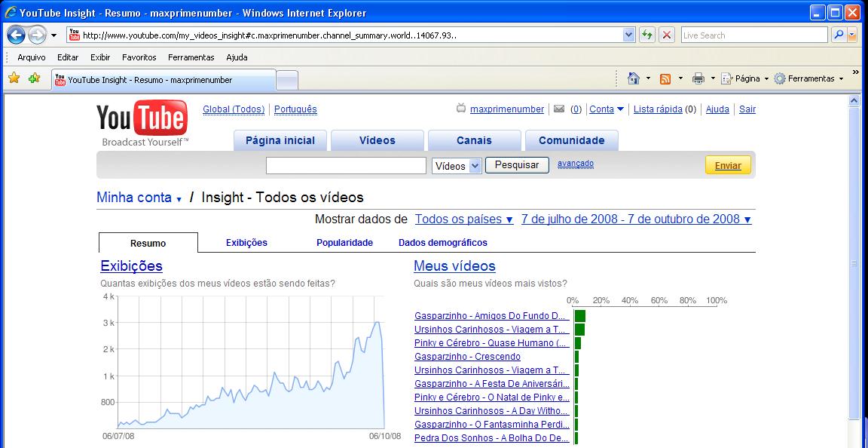868x448 pixels.
Task: Click the Live Search magnifier icon
Action: click(838, 35)
